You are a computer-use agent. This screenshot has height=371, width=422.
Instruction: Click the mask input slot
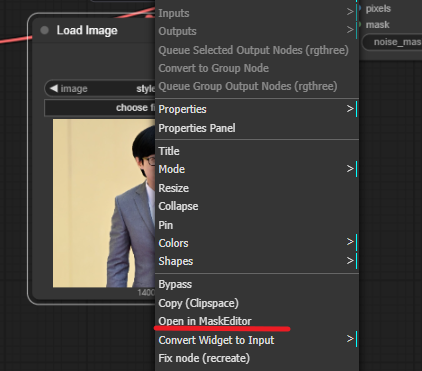pyautogui.click(x=360, y=24)
